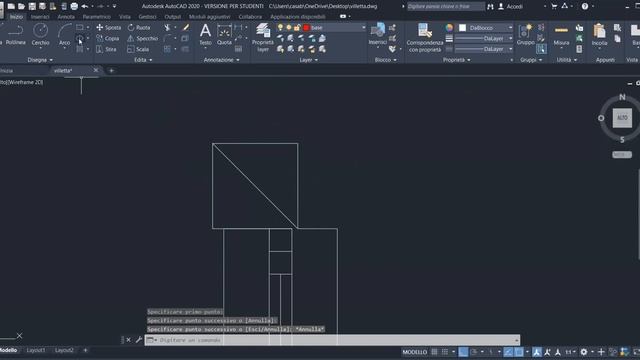Click the binoculars search icon
Viewport: 640px width, 360px height.
[490, 7]
